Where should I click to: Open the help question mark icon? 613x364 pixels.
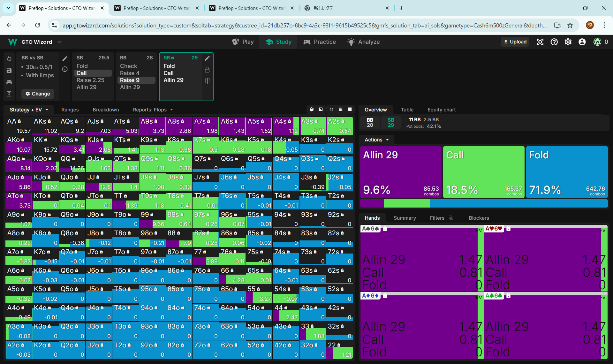pos(554,42)
